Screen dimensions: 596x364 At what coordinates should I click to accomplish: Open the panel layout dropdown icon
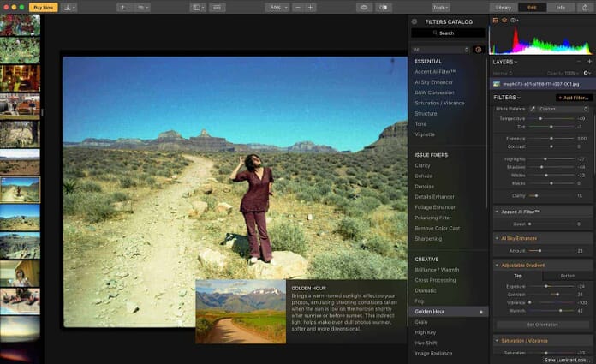[199, 7]
